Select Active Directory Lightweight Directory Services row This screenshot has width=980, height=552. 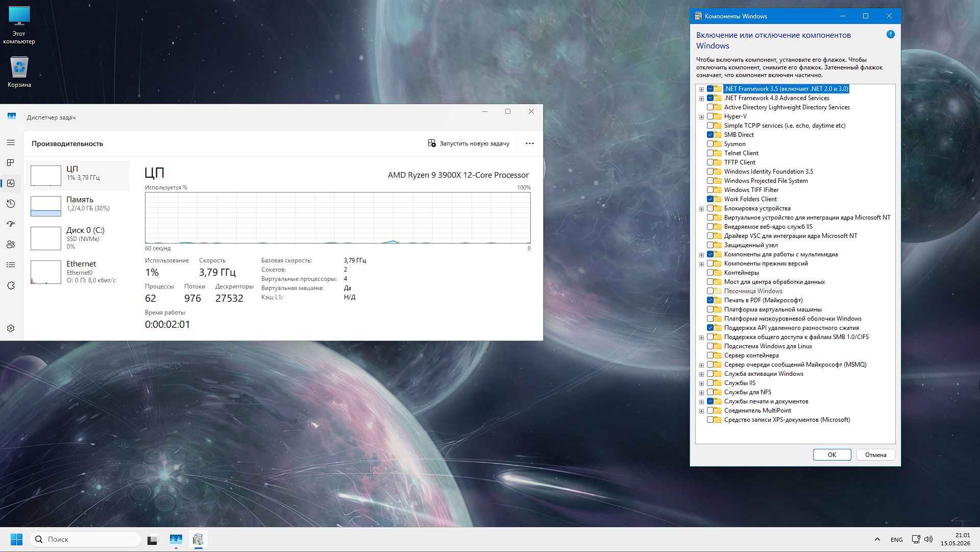coord(787,107)
